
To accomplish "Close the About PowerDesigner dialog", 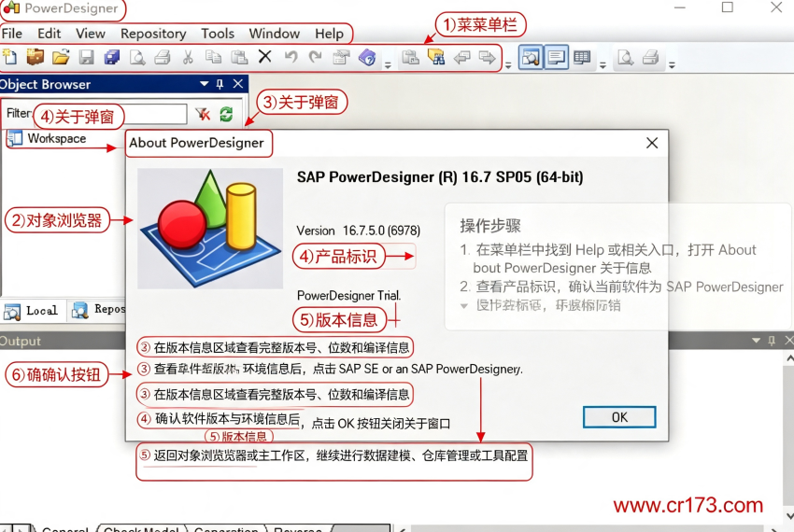I will [x=652, y=143].
